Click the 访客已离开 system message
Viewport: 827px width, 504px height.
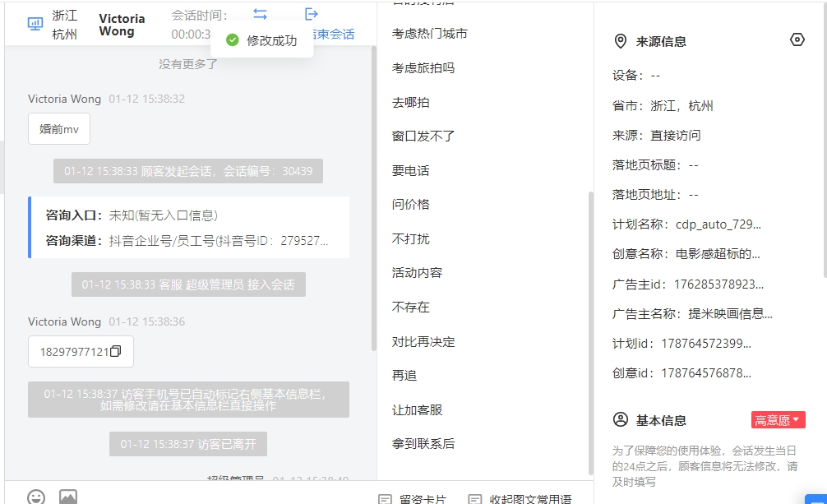(188, 444)
